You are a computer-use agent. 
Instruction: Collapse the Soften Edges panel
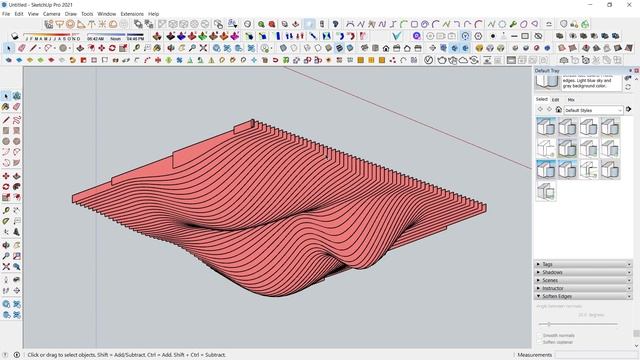click(583, 296)
